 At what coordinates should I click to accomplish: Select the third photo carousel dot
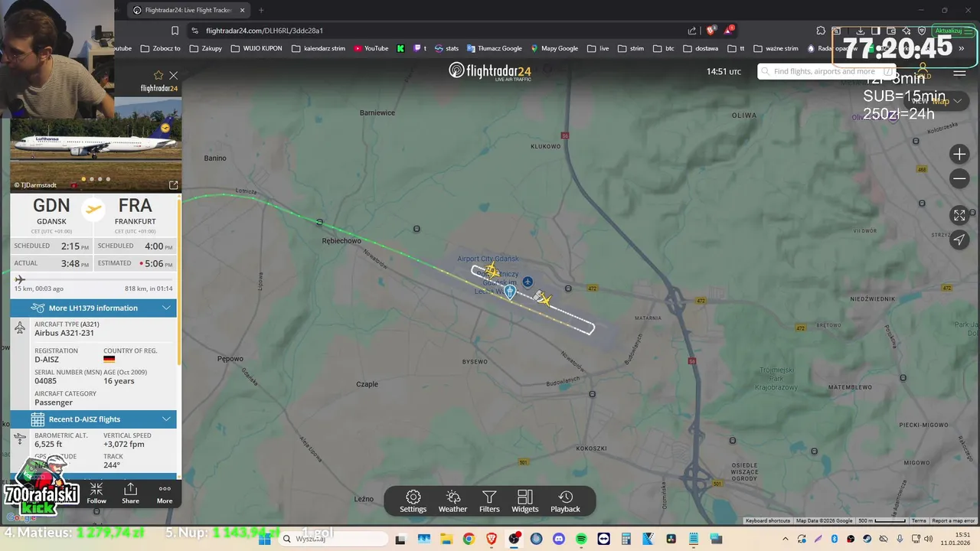pyautogui.click(x=100, y=179)
